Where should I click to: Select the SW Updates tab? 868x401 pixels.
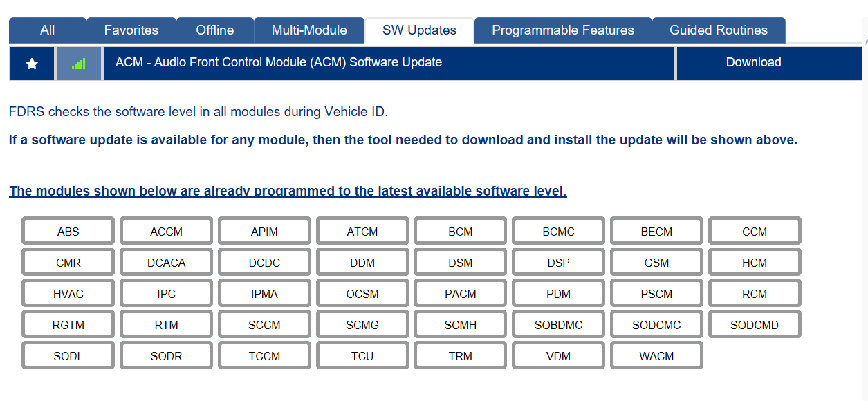pos(419,30)
